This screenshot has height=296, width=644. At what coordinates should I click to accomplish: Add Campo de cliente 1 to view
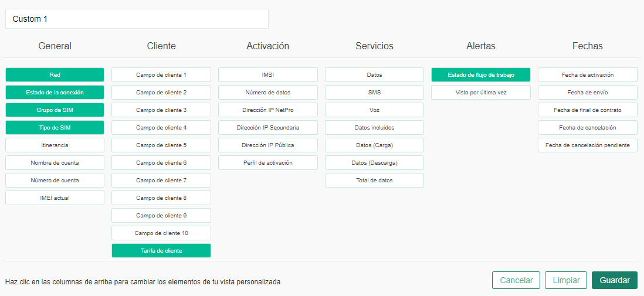click(x=161, y=75)
